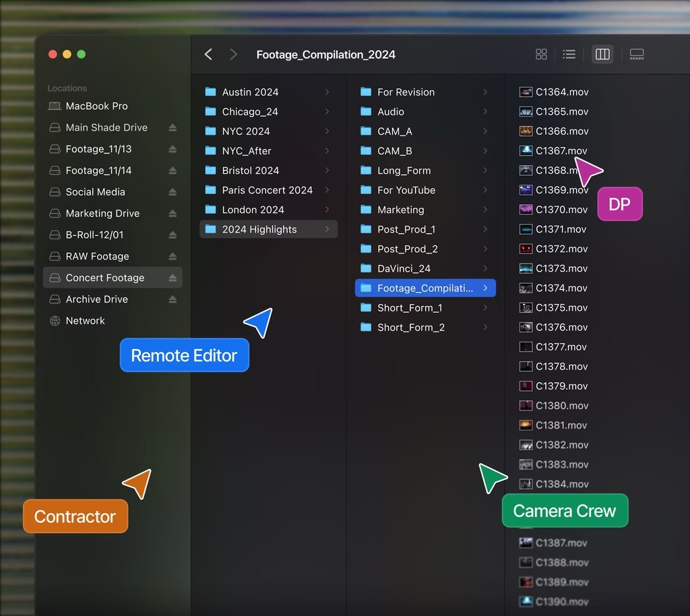The image size is (690, 616).
Task: Select C1374.mov file
Action: [554, 288]
